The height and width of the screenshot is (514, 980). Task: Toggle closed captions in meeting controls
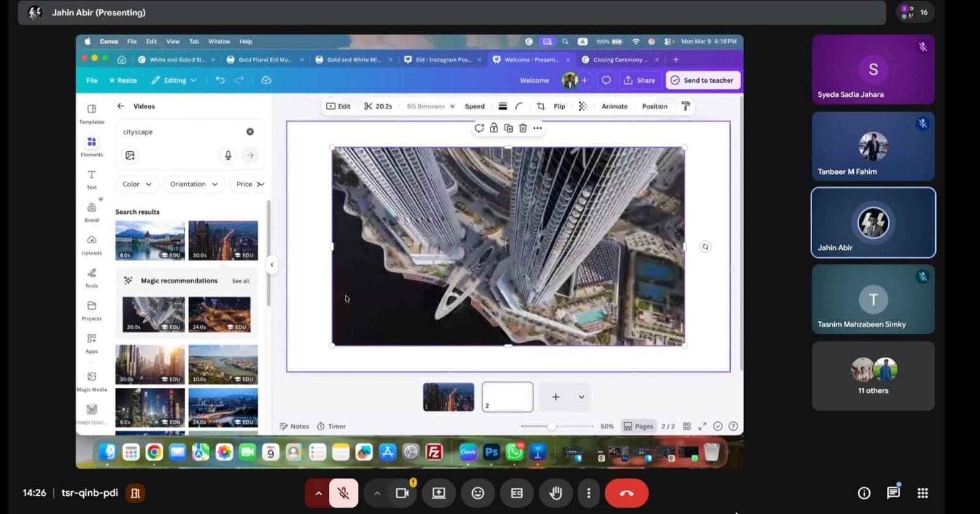point(517,493)
